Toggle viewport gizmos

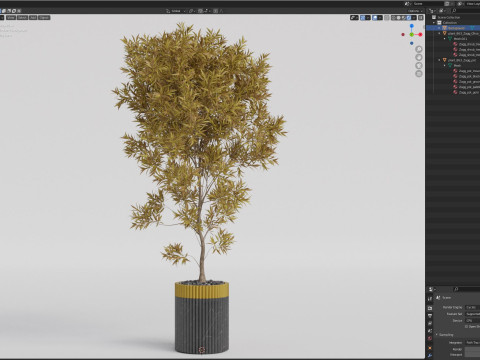click(x=363, y=18)
